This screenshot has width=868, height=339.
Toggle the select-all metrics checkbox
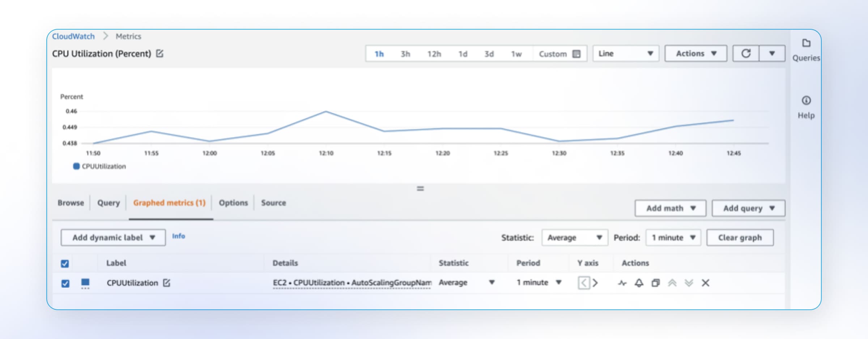coord(65,263)
